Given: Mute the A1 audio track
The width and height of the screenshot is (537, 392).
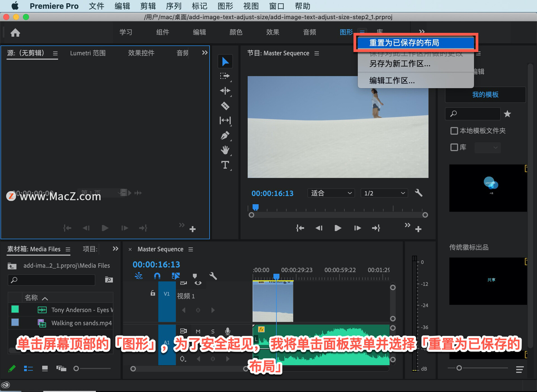Looking at the screenshot, I should [198, 331].
